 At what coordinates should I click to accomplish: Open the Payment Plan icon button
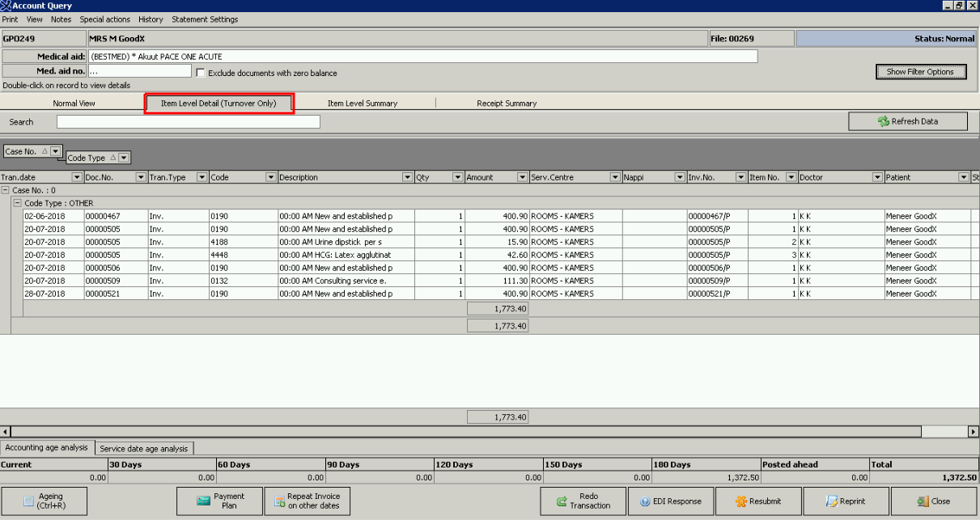[x=219, y=501]
